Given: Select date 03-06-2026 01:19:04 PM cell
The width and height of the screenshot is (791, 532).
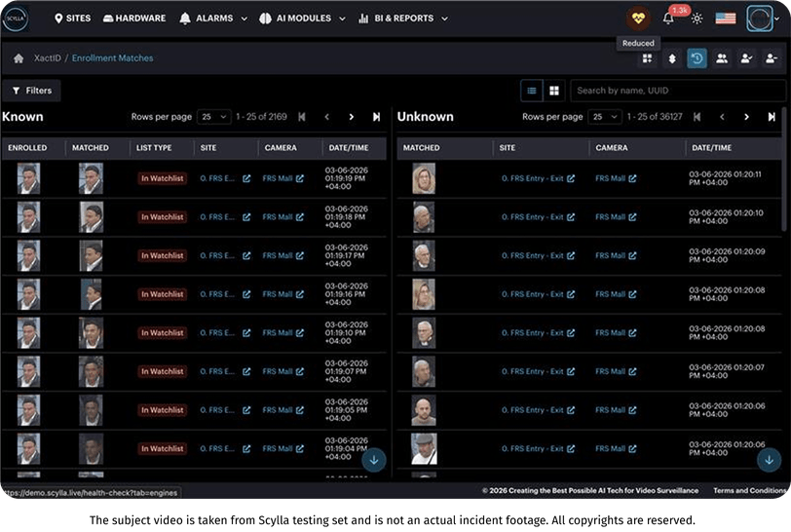Looking at the screenshot, I should [346, 449].
